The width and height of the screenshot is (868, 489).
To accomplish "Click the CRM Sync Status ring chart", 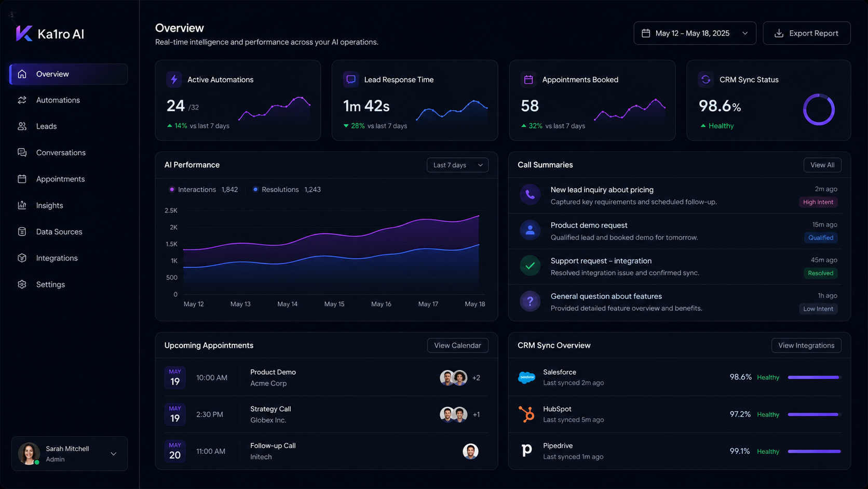I will click(819, 110).
